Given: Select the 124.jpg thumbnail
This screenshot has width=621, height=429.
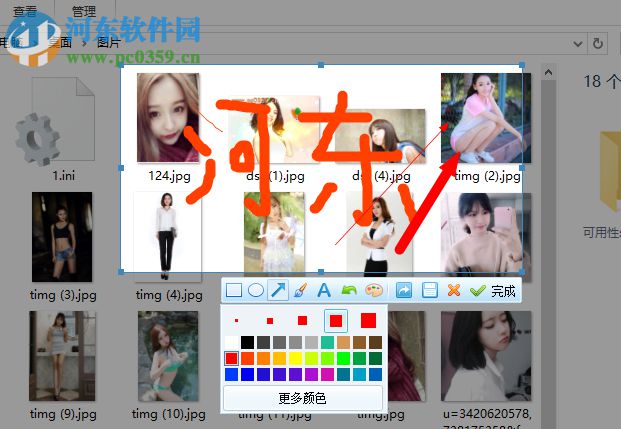Looking at the screenshot, I should tap(168, 118).
